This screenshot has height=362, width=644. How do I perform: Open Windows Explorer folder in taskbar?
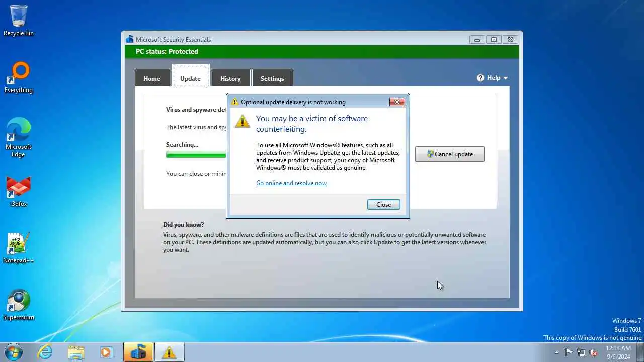coord(76,352)
